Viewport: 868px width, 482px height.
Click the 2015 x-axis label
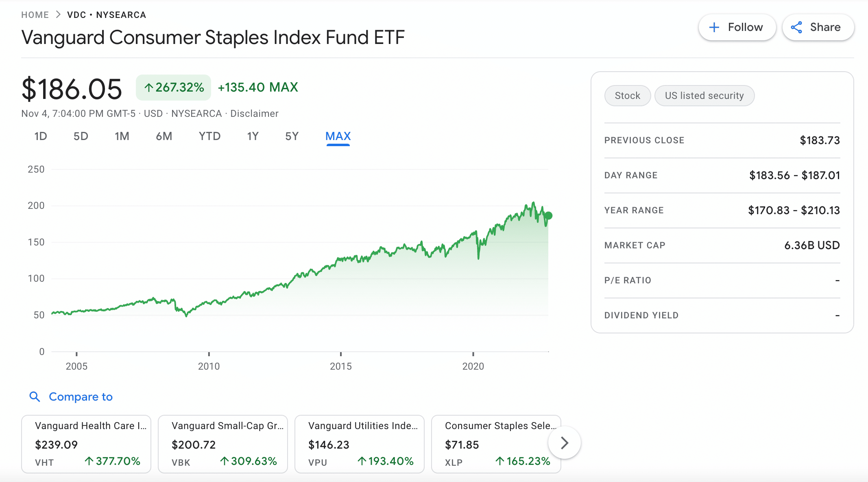click(x=341, y=366)
